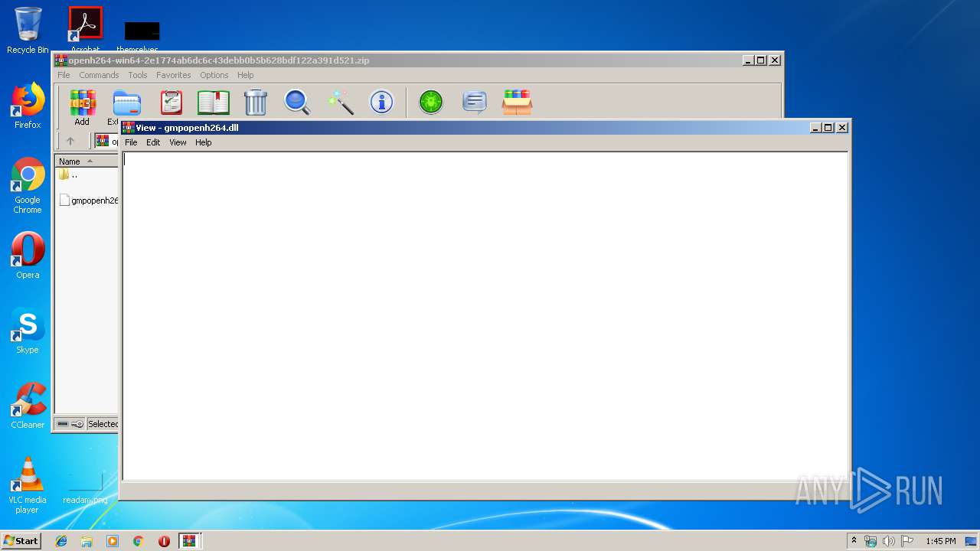
Task: Close the View gmpopenh264.dll window
Action: pos(842,128)
